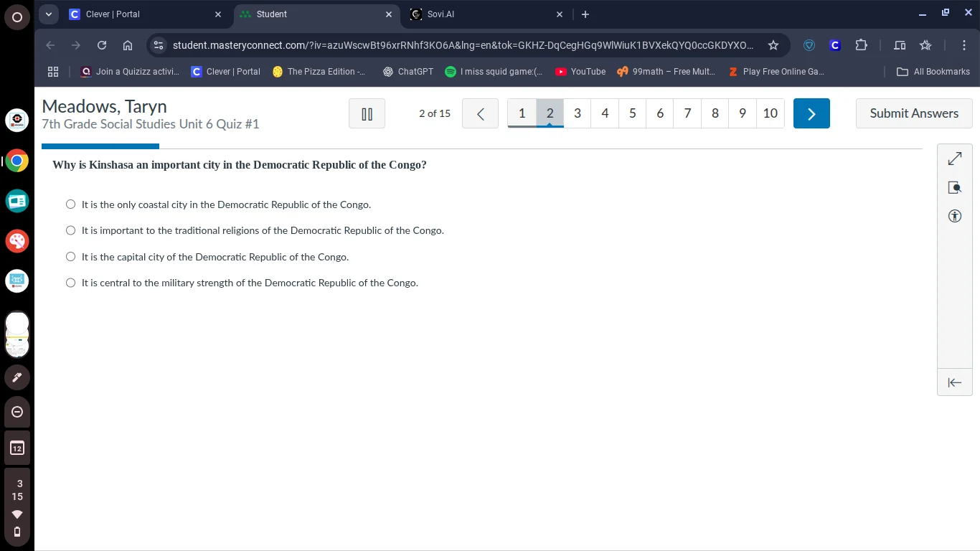This screenshot has width=980, height=551.
Task: Choose the 'capital city' answer option
Action: point(70,257)
